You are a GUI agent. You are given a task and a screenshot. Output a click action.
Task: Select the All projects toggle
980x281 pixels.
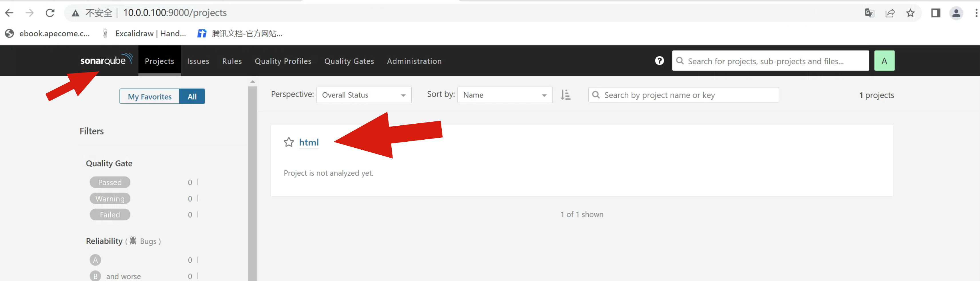pyautogui.click(x=192, y=97)
